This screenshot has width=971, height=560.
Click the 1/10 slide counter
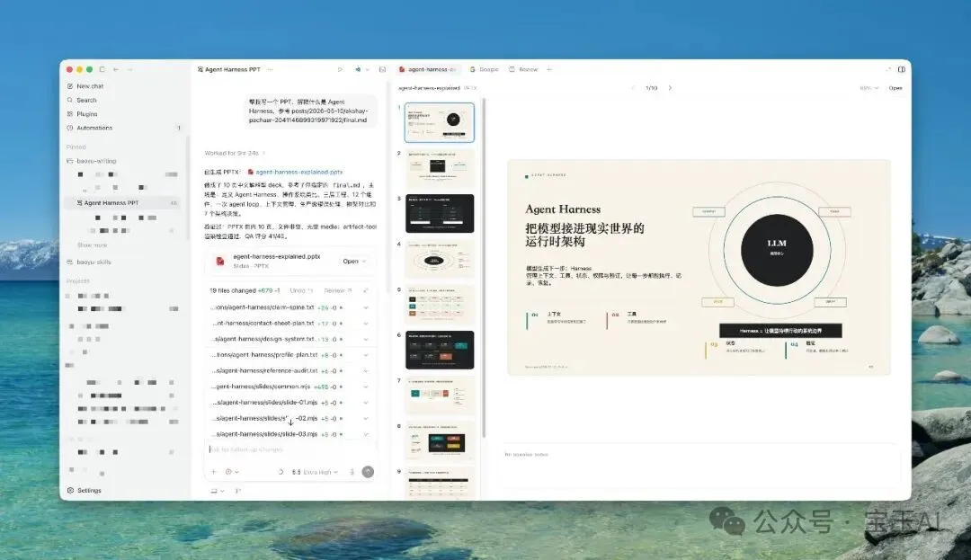click(652, 88)
